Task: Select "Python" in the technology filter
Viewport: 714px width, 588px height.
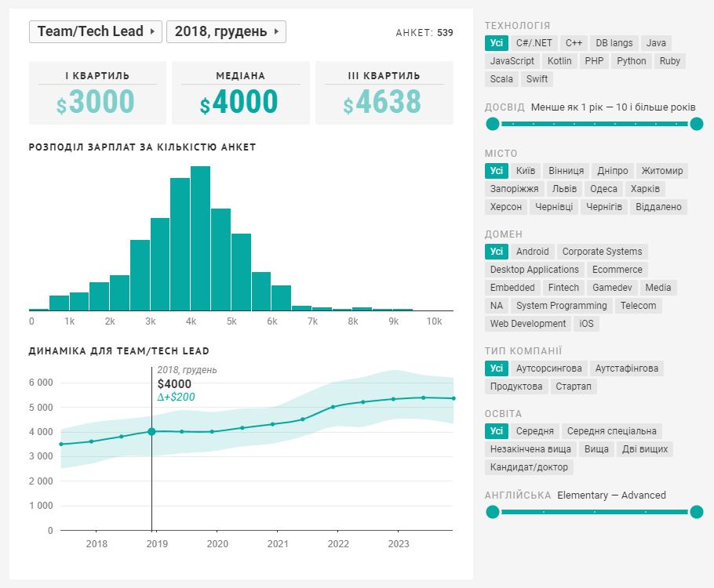Action: click(x=631, y=60)
